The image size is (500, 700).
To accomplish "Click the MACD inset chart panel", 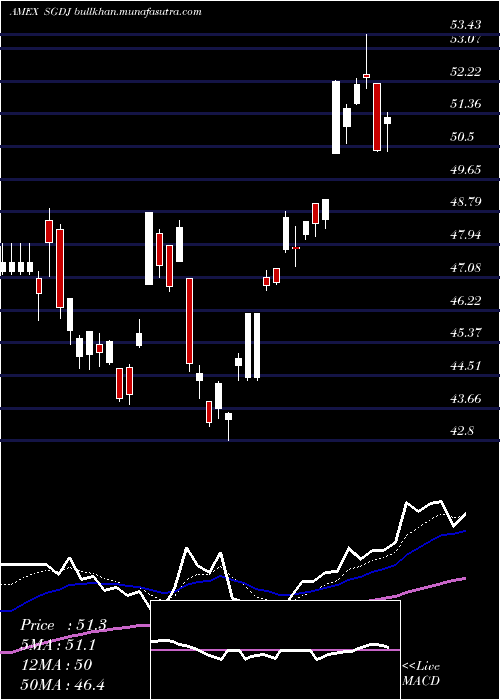I will [x=275, y=650].
